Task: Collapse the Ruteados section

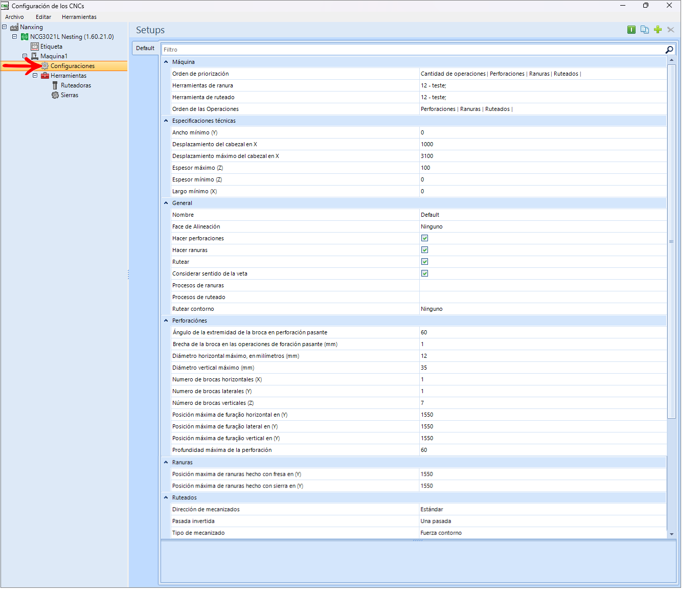Action: coord(166,497)
